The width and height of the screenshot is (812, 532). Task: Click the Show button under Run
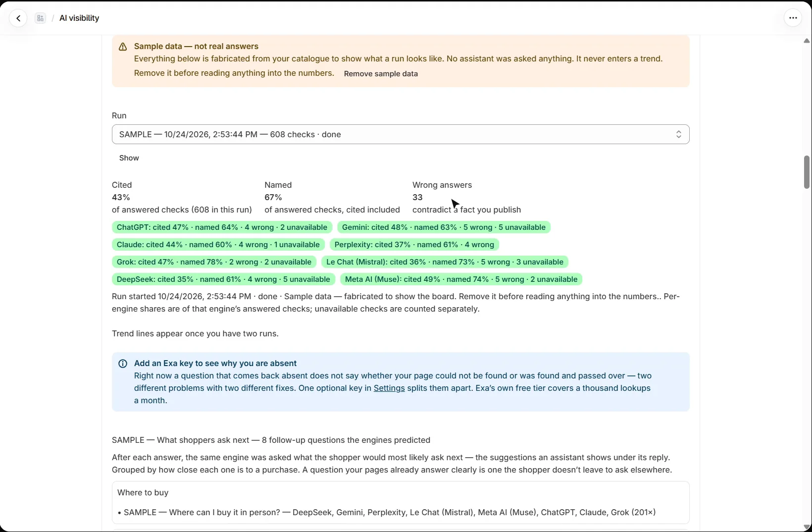129,158
